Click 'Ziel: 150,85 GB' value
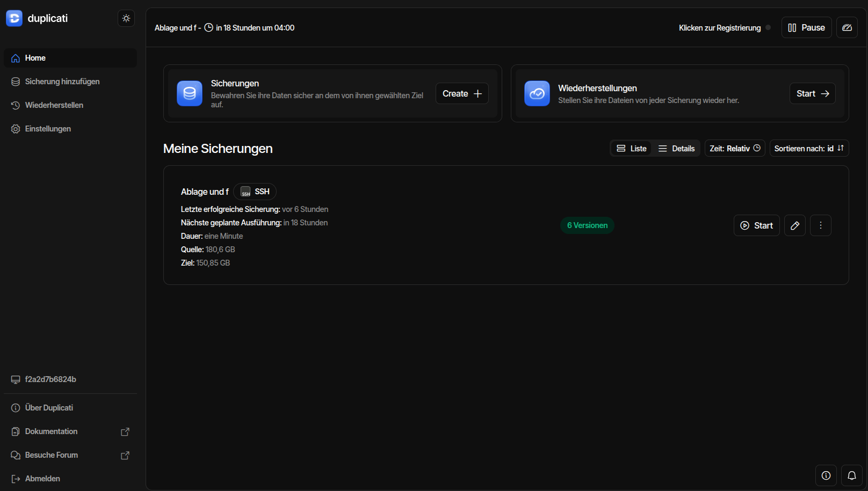The image size is (868, 491). click(x=205, y=263)
